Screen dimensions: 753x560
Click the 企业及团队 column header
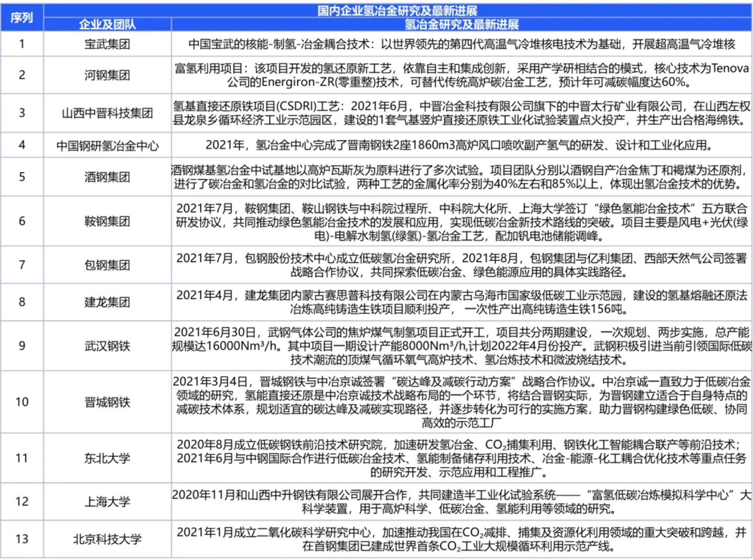[107, 25]
